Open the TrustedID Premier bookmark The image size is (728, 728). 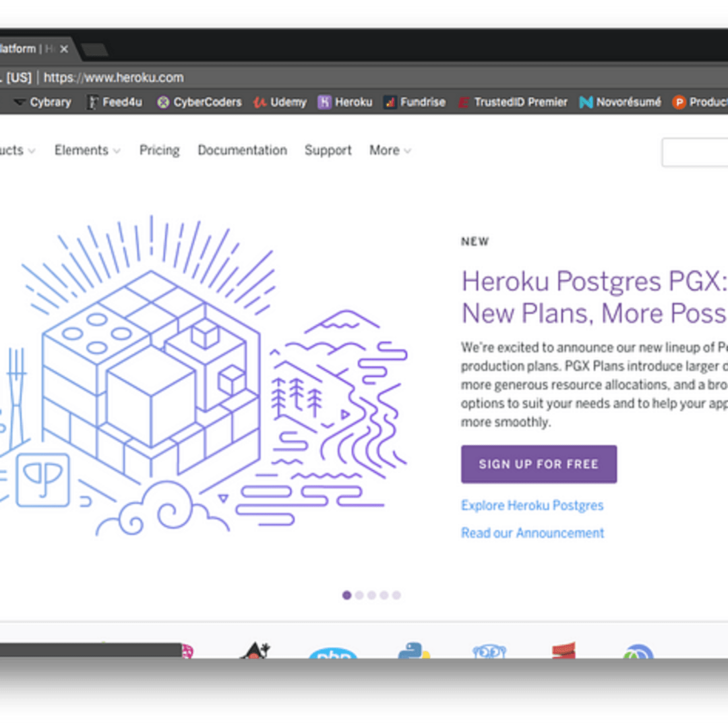(x=512, y=102)
